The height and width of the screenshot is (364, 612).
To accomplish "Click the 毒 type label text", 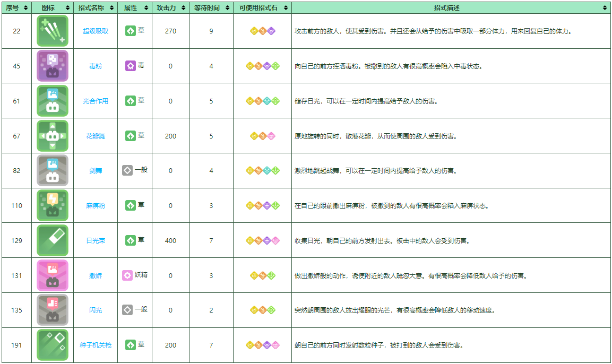I will [141, 65].
